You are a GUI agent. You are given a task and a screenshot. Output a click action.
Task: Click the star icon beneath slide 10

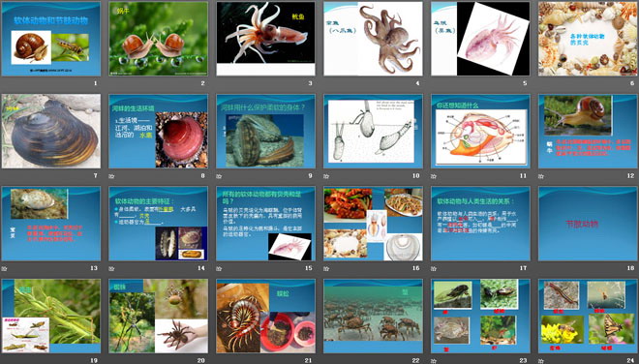(x=326, y=176)
